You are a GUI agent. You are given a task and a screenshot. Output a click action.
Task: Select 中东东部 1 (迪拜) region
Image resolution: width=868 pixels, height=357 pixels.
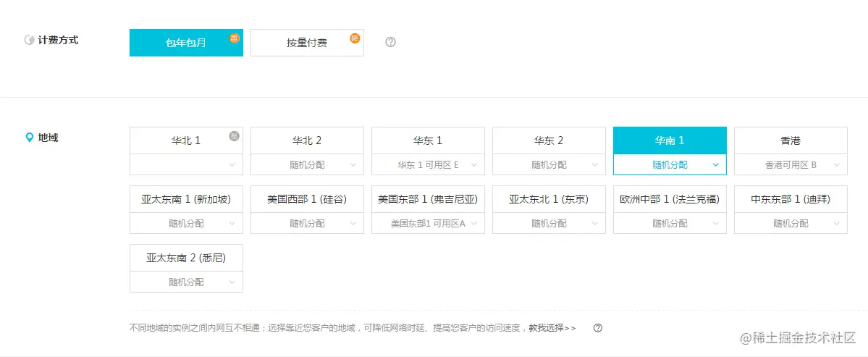click(x=791, y=199)
